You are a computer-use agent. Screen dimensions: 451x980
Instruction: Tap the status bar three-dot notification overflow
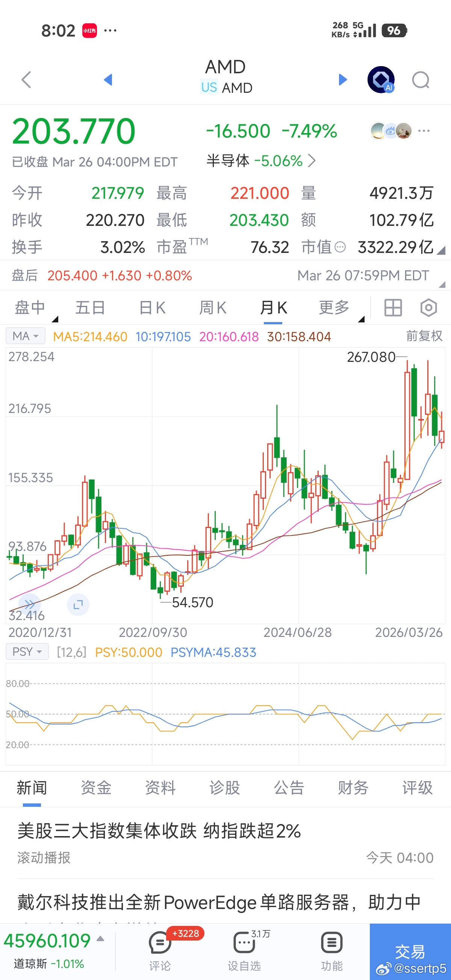[x=110, y=30]
